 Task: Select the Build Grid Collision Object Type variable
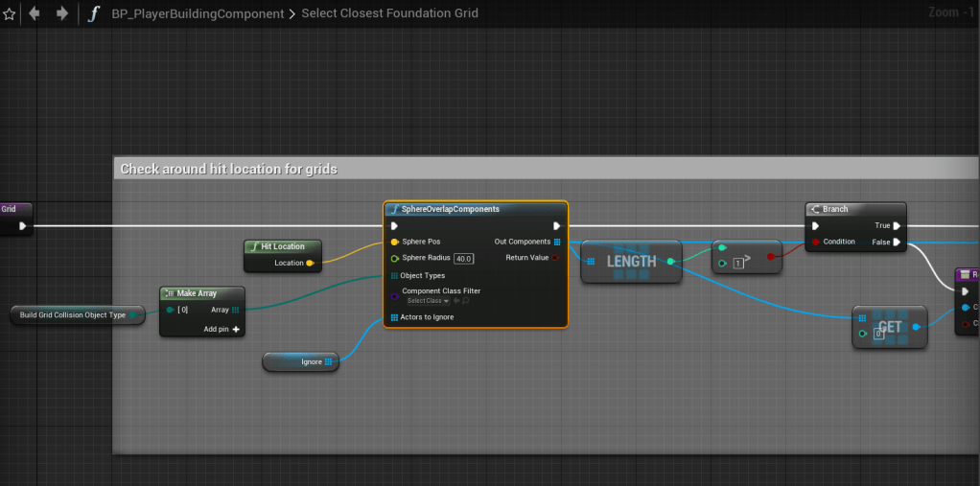pos(73,314)
